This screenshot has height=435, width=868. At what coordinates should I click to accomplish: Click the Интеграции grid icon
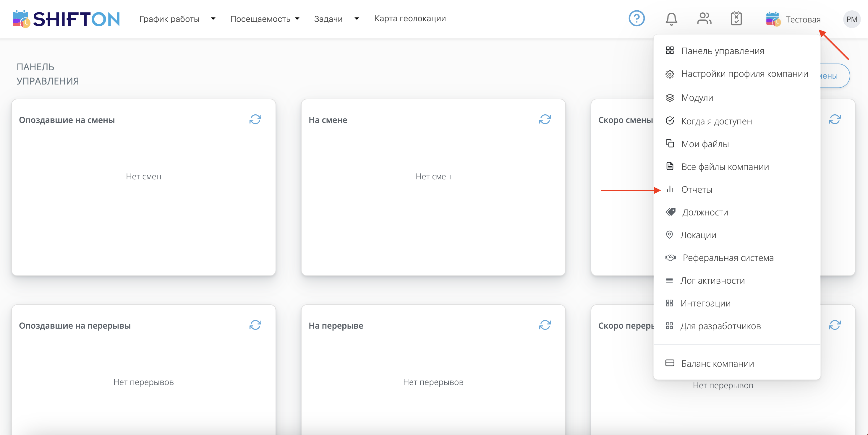[x=669, y=303]
